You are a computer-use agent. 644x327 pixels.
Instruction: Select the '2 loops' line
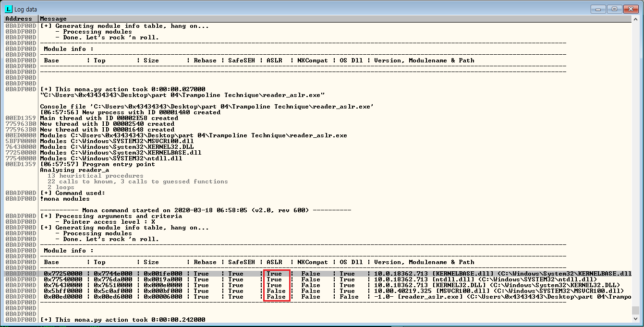(x=61, y=187)
